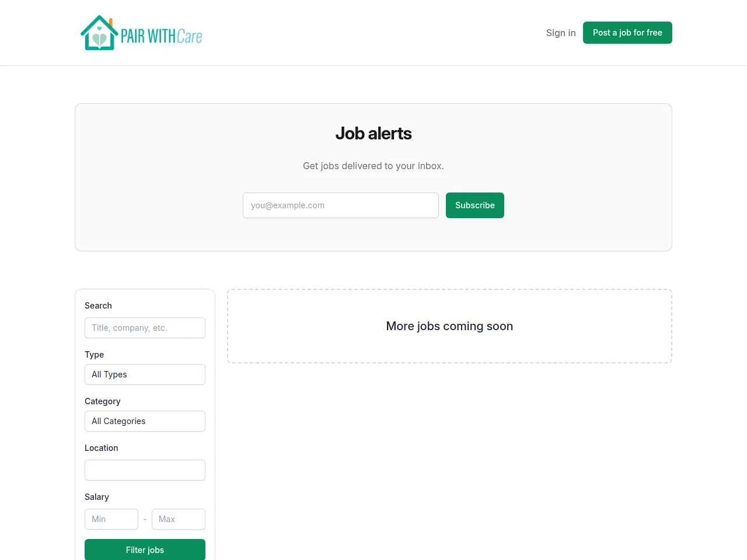Select the Category label text
The width and height of the screenshot is (747, 560).
[x=103, y=401]
